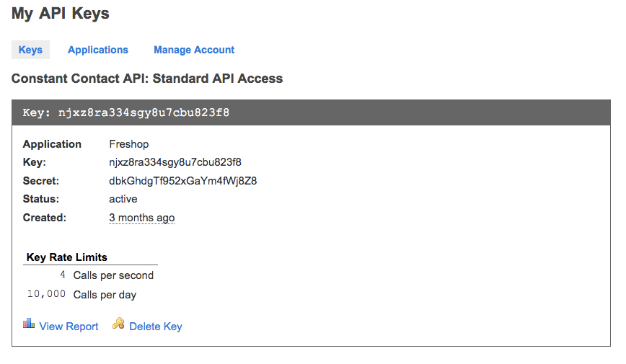Click the Delete Key keys icon
The image size is (626, 364).
click(x=118, y=324)
